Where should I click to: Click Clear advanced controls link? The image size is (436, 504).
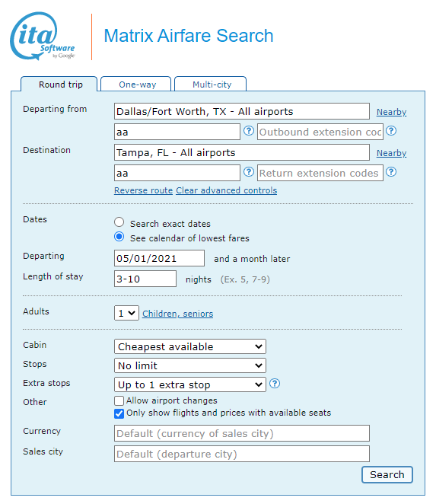click(x=227, y=190)
